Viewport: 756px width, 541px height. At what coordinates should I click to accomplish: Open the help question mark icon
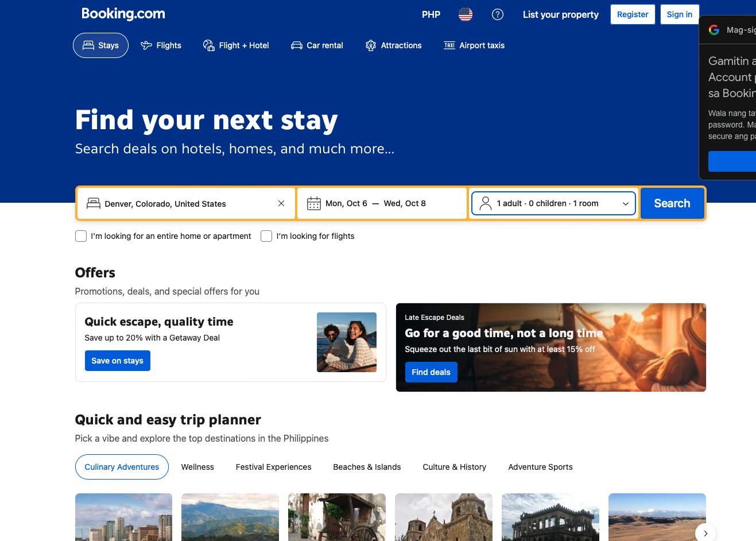tap(498, 14)
